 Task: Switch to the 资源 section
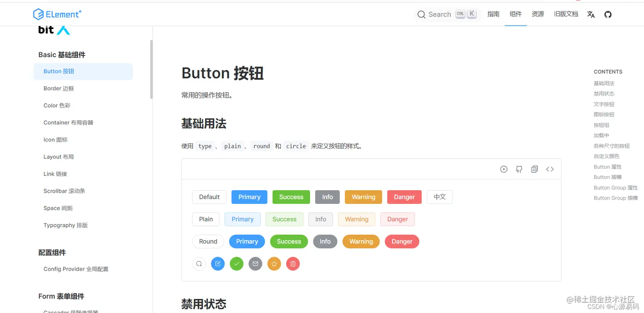(x=538, y=14)
